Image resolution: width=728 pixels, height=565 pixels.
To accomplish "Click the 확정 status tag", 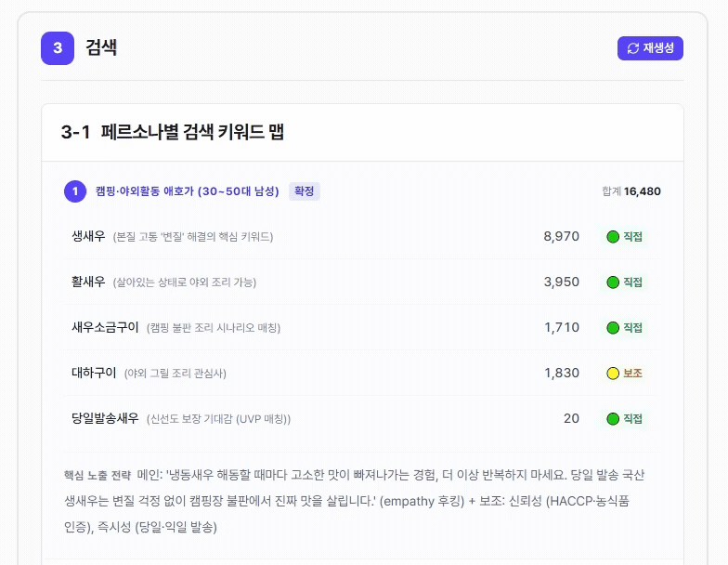I will (305, 191).
